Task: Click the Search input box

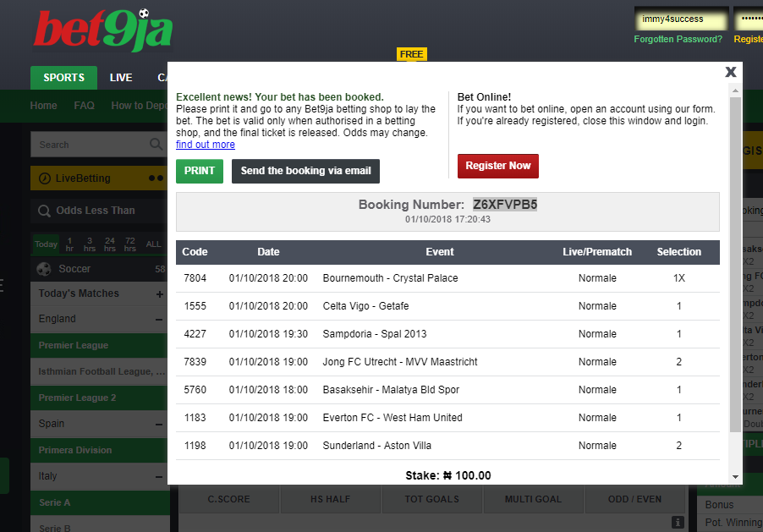Action: click(99, 145)
